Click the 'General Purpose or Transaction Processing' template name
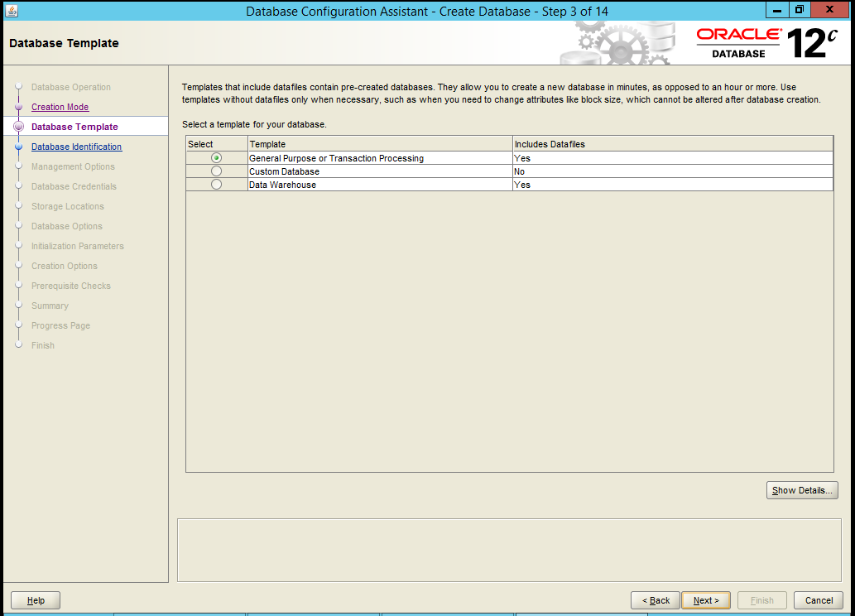The height and width of the screenshot is (616, 855). (x=336, y=158)
